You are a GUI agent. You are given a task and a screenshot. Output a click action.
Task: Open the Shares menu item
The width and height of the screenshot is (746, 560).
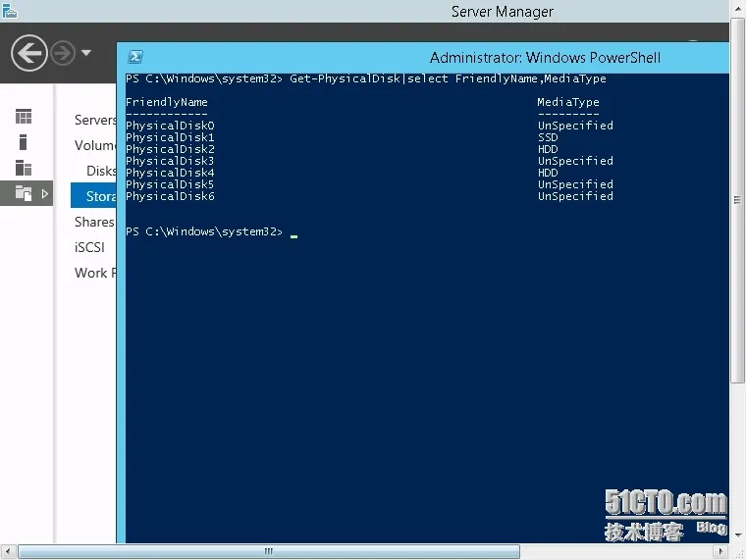(94, 222)
